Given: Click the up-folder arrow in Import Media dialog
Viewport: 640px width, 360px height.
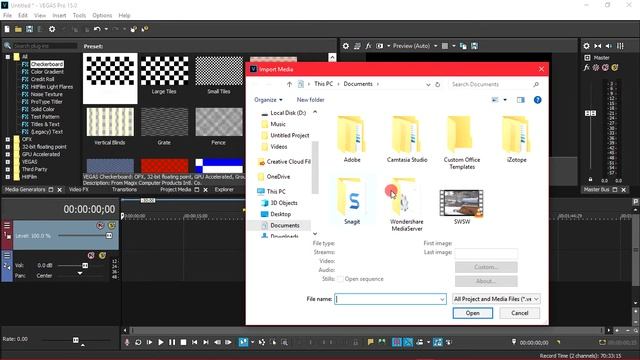Looking at the screenshot, I should tap(289, 84).
